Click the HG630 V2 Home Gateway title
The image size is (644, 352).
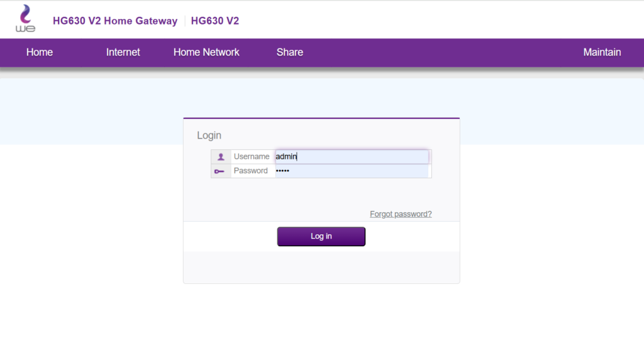(x=115, y=21)
